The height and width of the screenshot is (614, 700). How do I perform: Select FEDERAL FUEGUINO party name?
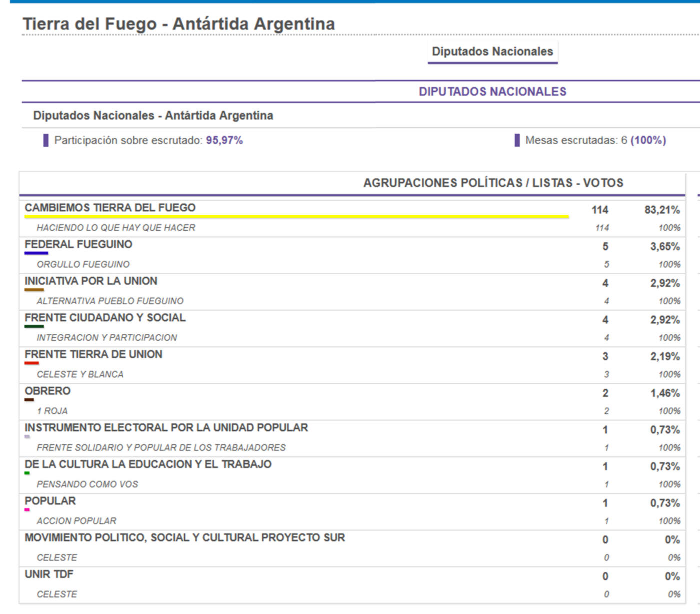coord(78,245)
